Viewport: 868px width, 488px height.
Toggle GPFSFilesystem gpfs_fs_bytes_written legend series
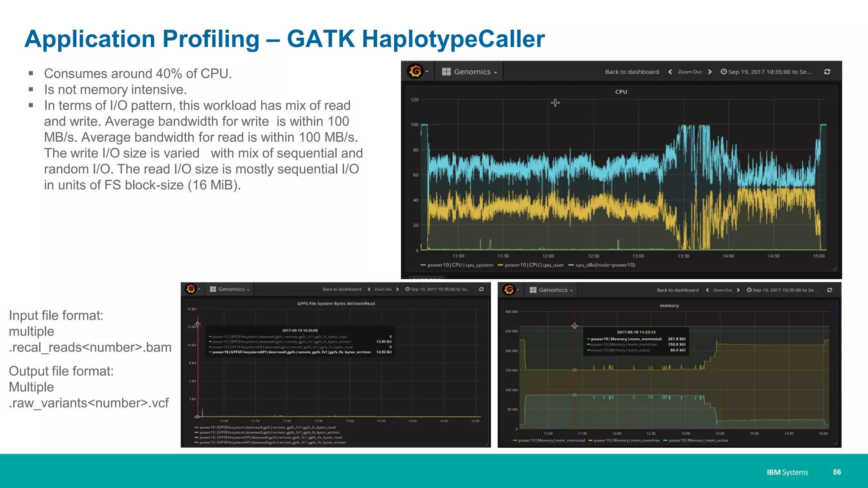pos(267,433)
